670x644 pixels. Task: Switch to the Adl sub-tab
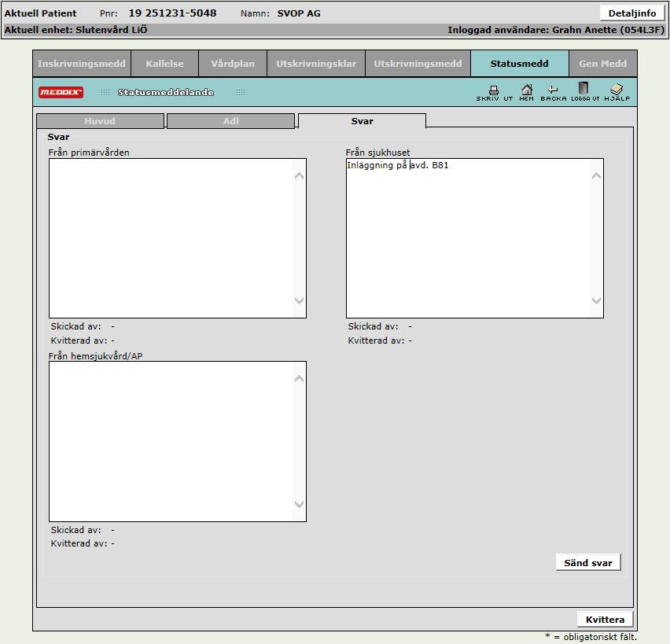(x=230, y=121)
